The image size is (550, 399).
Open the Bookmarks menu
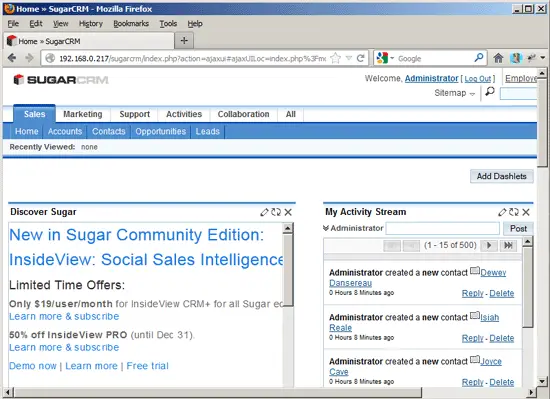pos(131,24)
